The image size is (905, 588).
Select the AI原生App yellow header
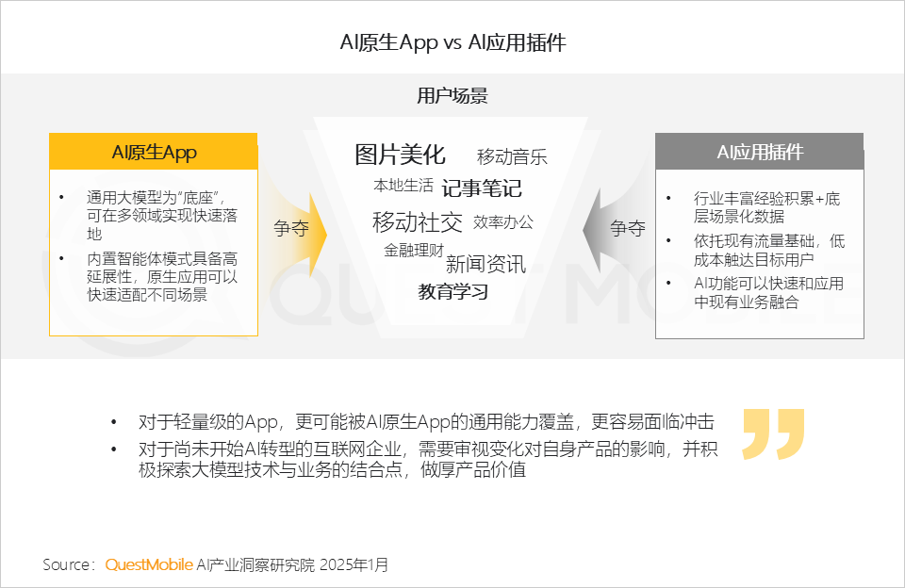[x=154, y=152]
